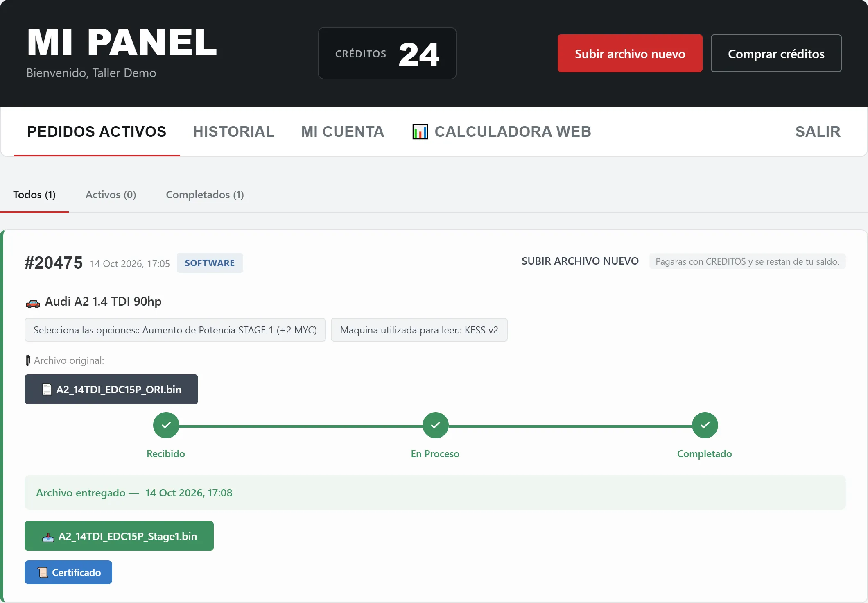Click the Aumento de Potencia STAGE 1 option chip

175,330
